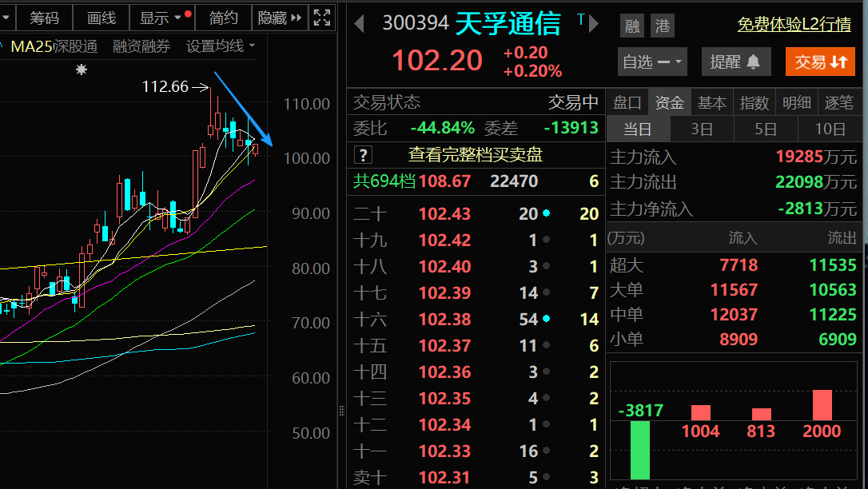
Task: Click the 十三 sell level price 102.35
Action: point(444,398)
